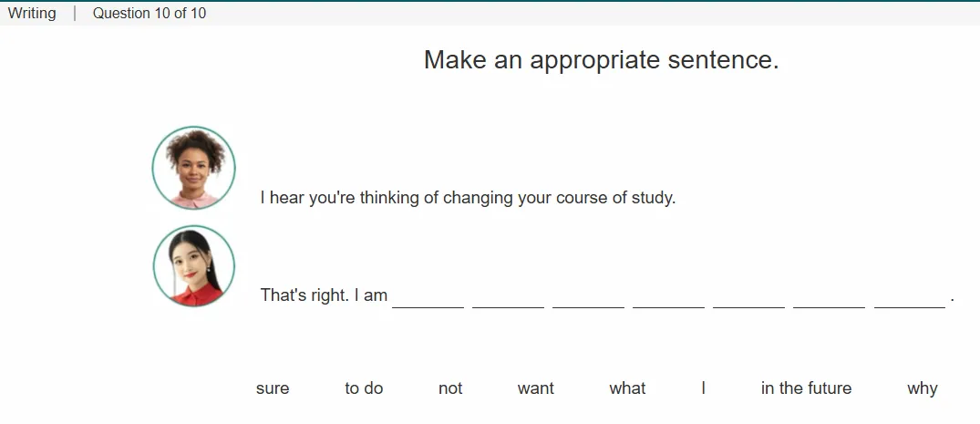980x424 pixels.
Task: Click the third blank in the sentence
Action: click(x=588, y=297)
